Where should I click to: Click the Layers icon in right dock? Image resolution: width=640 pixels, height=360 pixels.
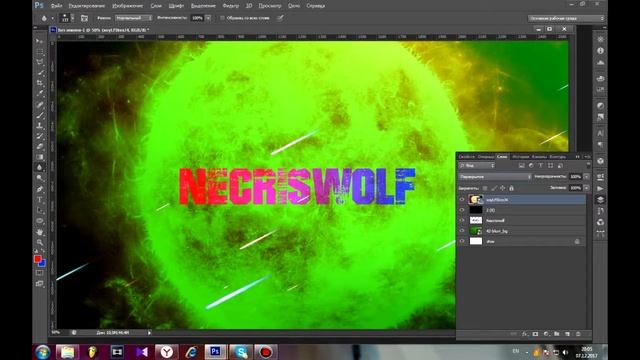pyautogui.click(x=600, y=200)
